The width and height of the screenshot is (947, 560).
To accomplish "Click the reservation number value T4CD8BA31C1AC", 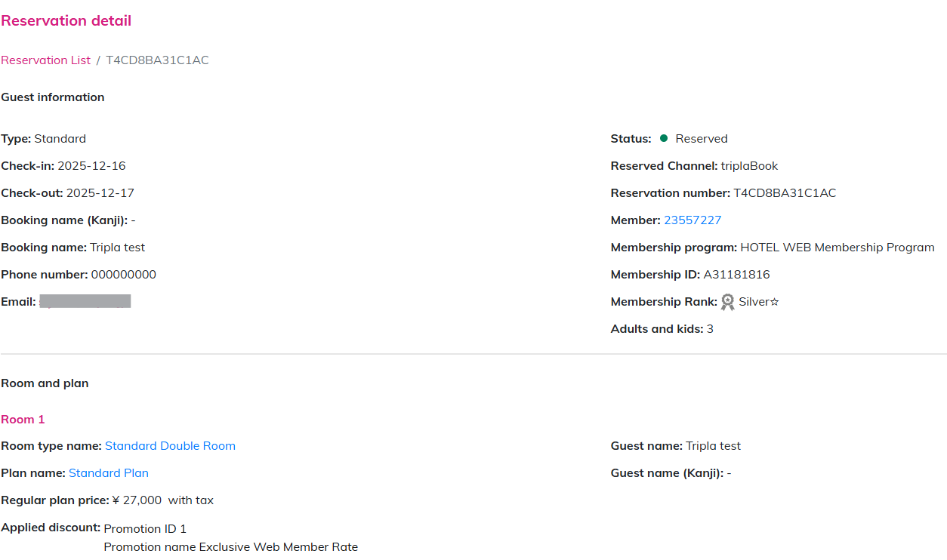I will tap(785, 193).
